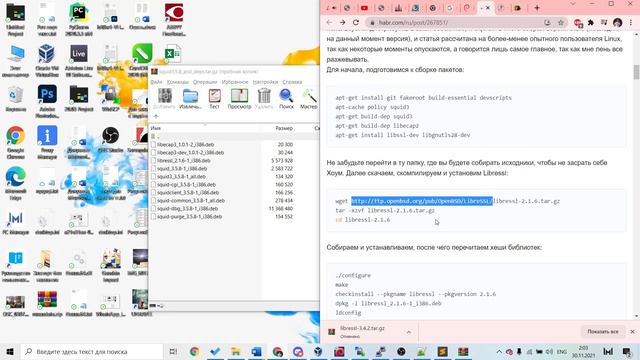Open Chrome tab search chevron
The image size is (640, 360).
(573, 4)
